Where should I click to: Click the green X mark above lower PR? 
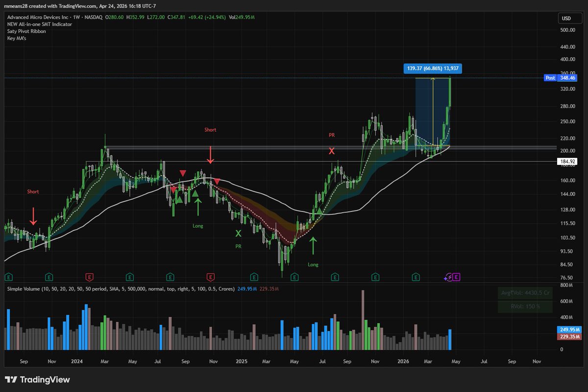click(x=238, y=233)
